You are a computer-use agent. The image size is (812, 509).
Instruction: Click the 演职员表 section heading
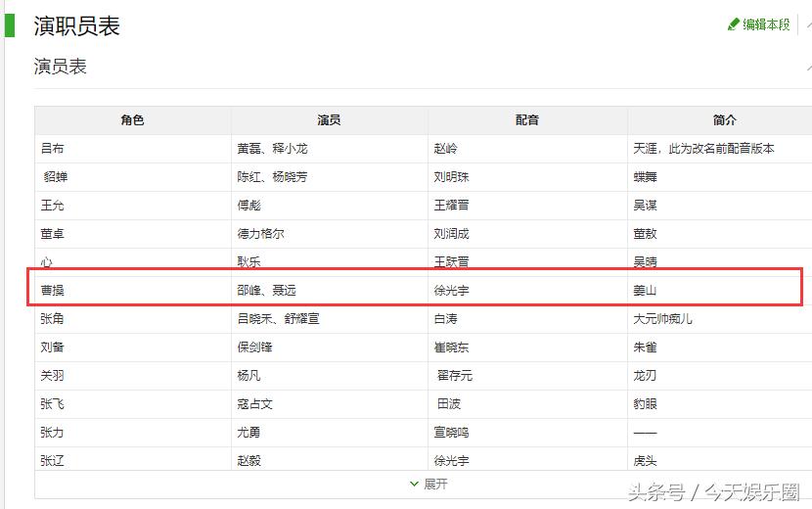(x=76, y=25)
